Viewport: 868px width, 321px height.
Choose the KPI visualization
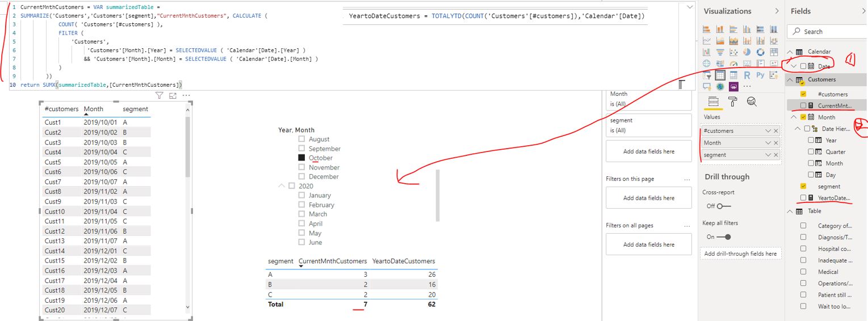(773, 64)
